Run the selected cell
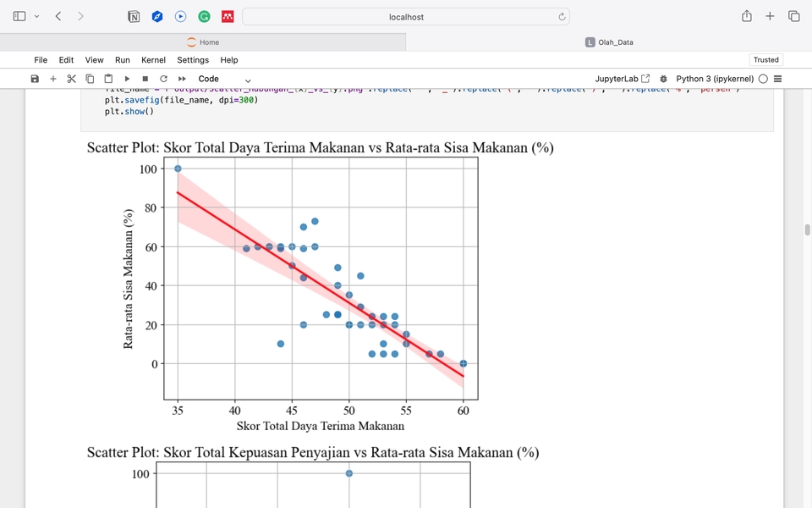 pyautogui.click(x=127, y=79)
